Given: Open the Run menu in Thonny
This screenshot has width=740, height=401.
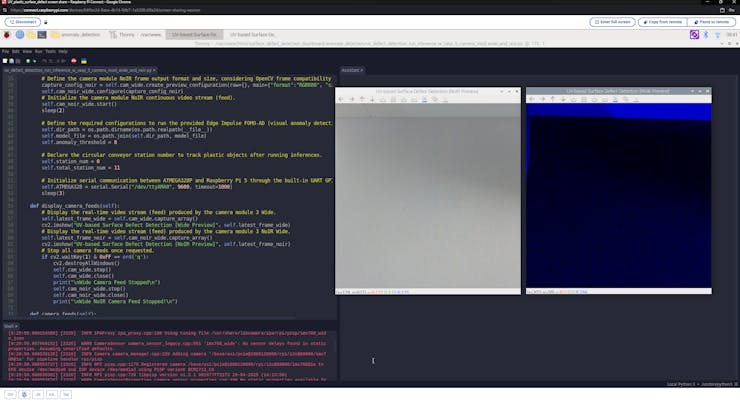Looking at the screenshot, I should click(x=39, y=51).
